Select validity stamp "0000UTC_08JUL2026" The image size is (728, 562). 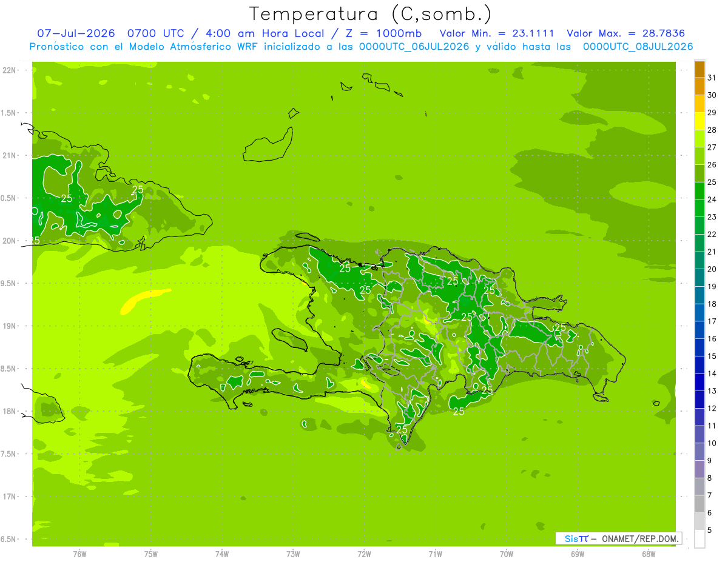(x=638, y=47)
